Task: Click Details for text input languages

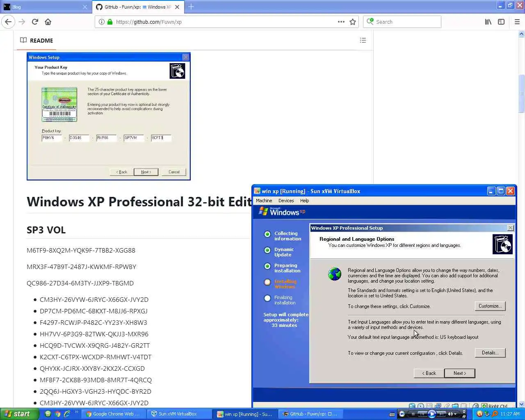Action: point(490,353)
